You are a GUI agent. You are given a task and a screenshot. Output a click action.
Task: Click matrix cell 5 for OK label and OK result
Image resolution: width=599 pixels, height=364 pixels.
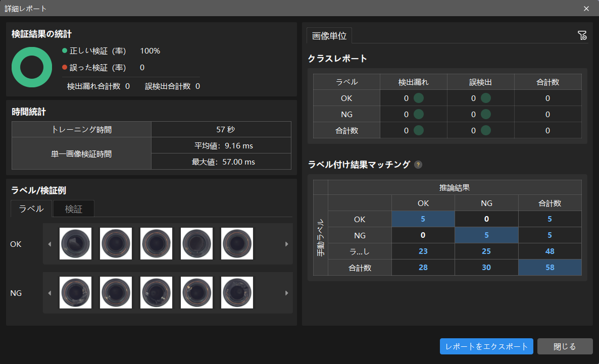coord(423,219)
